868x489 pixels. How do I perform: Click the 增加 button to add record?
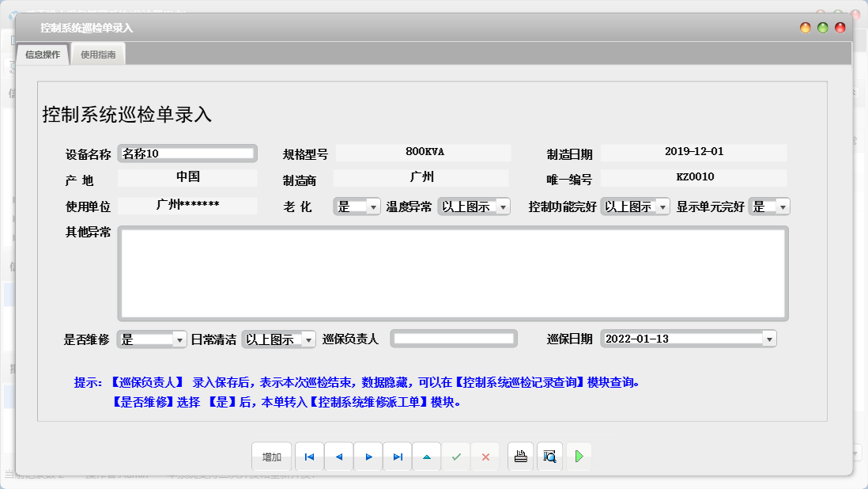(x=272, y=457)
